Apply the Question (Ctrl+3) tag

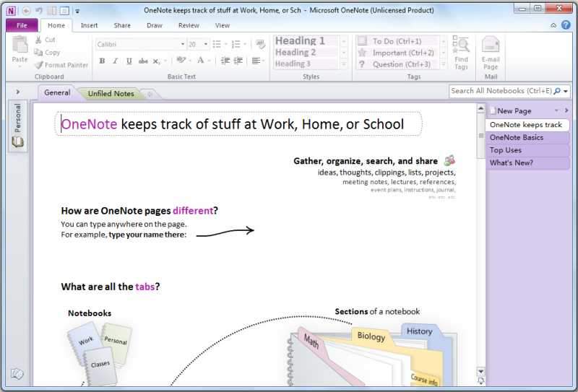398,64
